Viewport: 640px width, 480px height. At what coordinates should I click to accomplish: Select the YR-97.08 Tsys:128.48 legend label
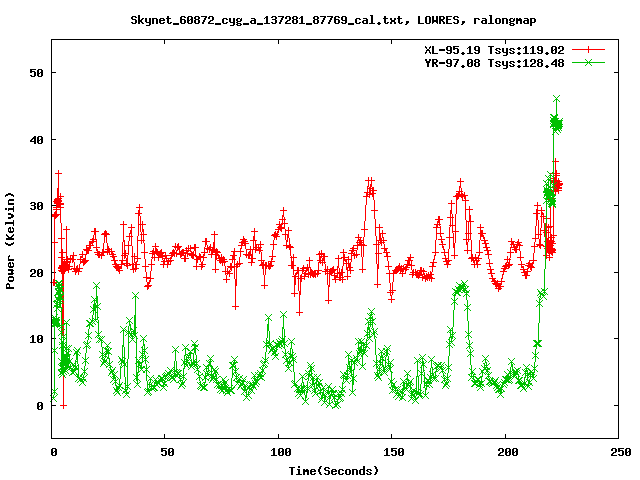click(x=494, y=63)
